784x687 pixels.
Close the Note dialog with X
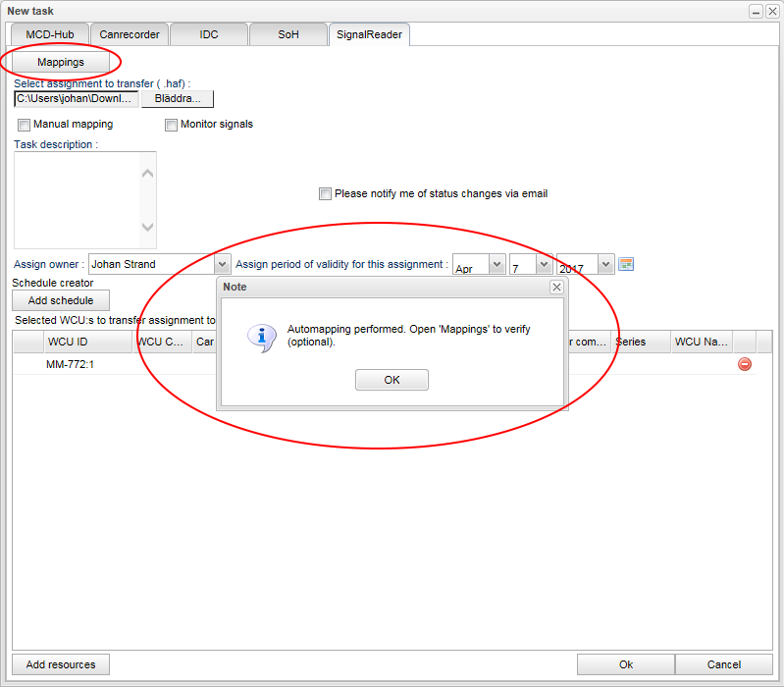[x=556, y=287]
